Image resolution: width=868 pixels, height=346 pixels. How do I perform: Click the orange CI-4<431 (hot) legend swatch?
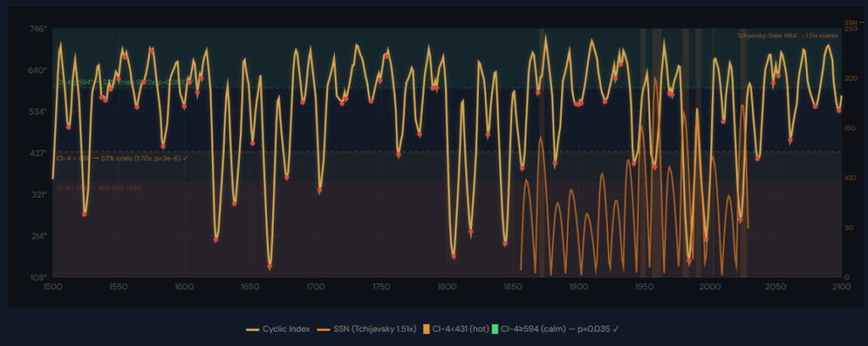pyautogui.click(x=426, y=328)
